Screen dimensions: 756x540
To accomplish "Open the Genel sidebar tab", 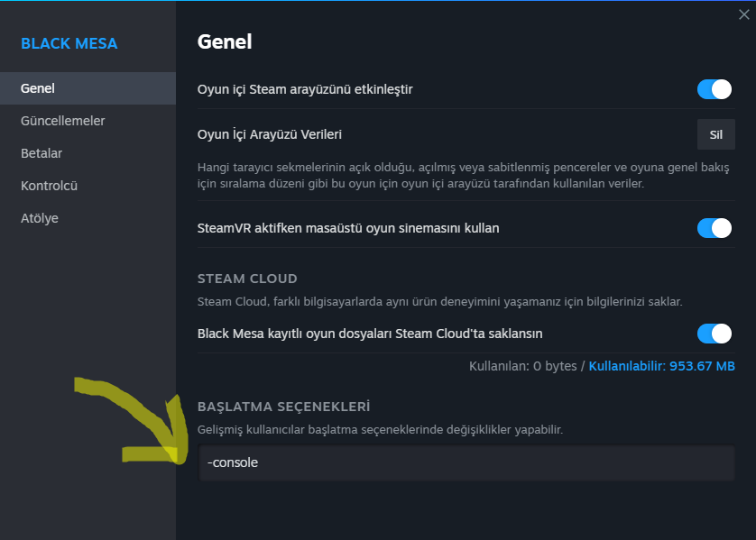I will (38, 88).
